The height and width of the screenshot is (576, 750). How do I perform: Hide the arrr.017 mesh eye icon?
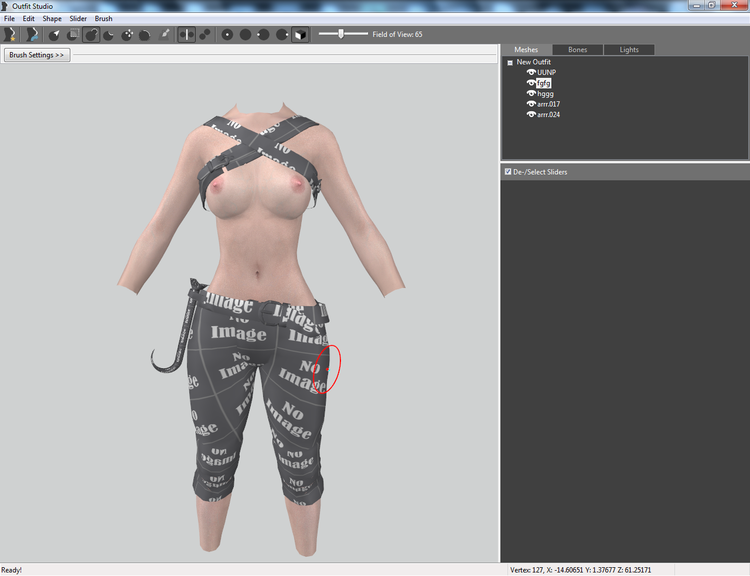coord(531,104)
